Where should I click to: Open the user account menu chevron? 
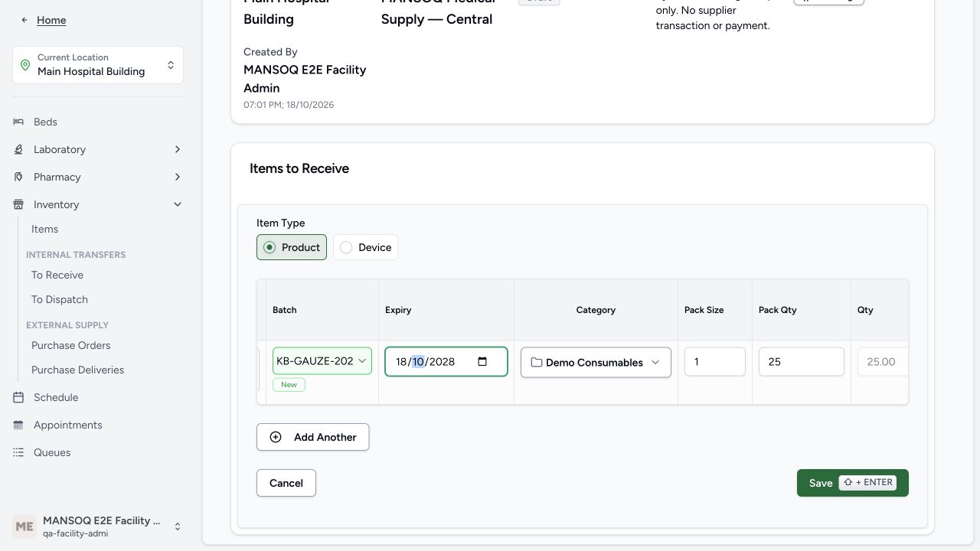(x=178, y=527)
